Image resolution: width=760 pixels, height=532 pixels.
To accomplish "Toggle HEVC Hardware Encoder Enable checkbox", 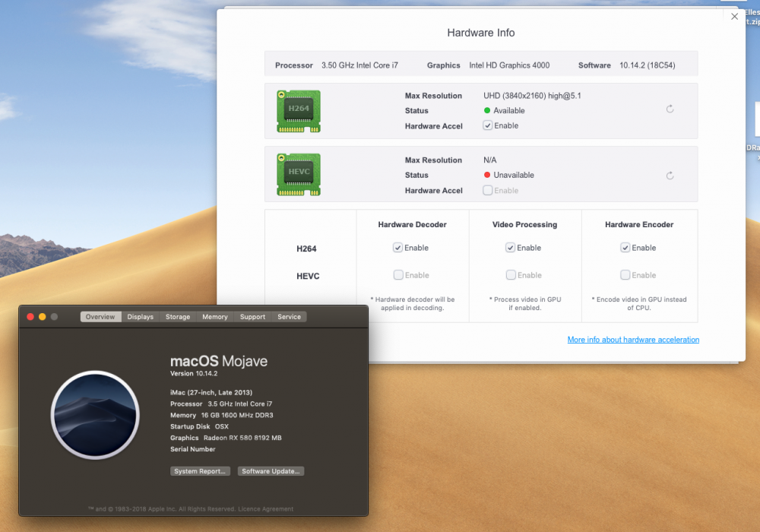I will point(625,274).
